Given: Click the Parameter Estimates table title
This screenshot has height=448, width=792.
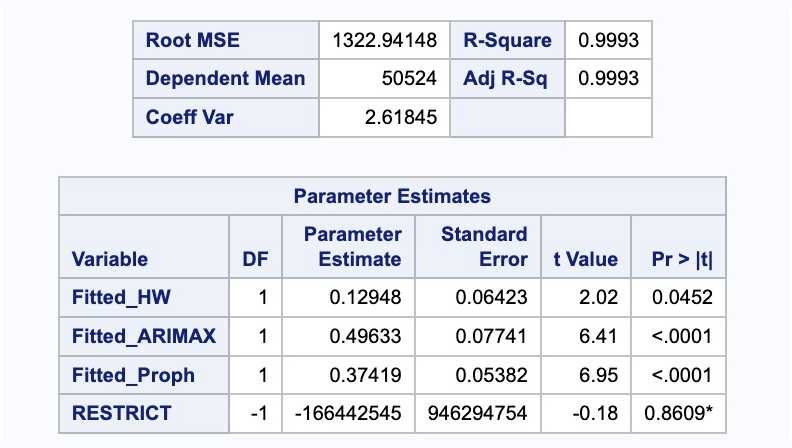Looking at the screenshot, I should point(391,196).
